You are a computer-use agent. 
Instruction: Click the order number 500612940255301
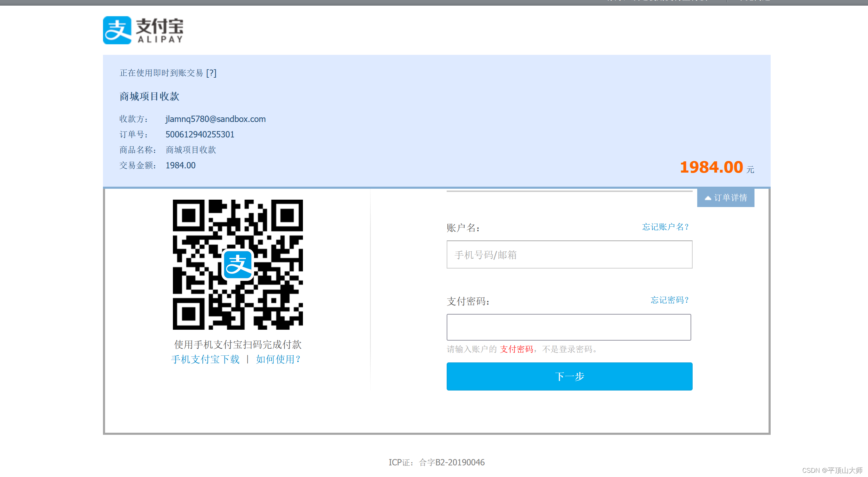(200, 135)
